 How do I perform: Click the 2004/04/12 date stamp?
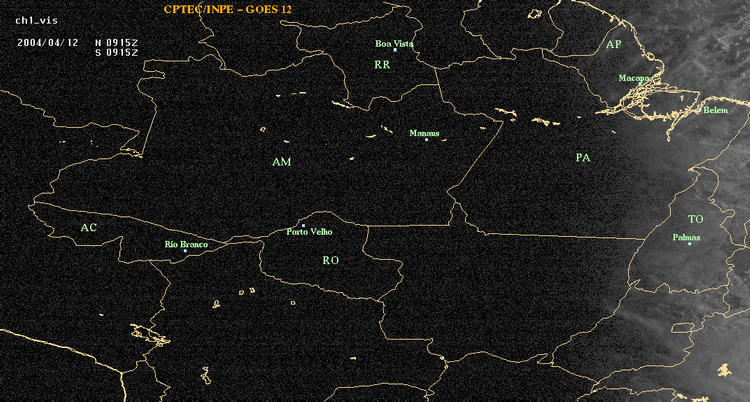(x=47, y=42)
